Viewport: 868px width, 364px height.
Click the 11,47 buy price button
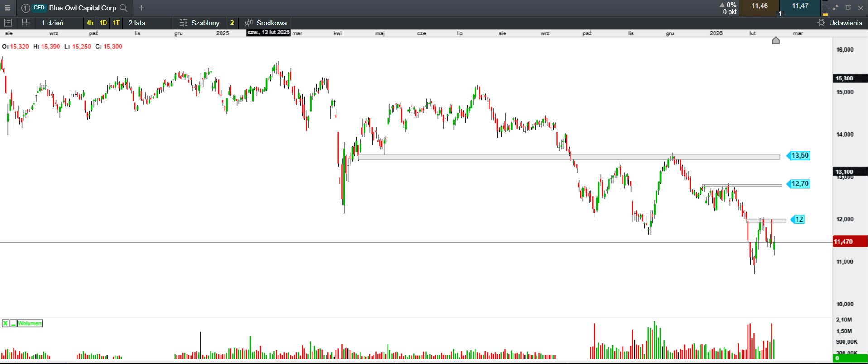point(800,6)
